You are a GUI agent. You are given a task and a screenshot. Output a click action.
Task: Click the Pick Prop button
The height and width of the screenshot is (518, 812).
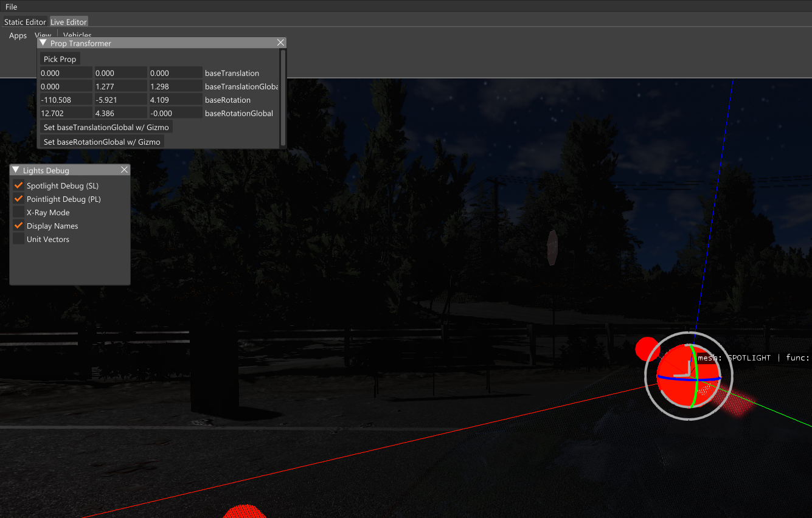pyautogui.click(x=60, y=59)
